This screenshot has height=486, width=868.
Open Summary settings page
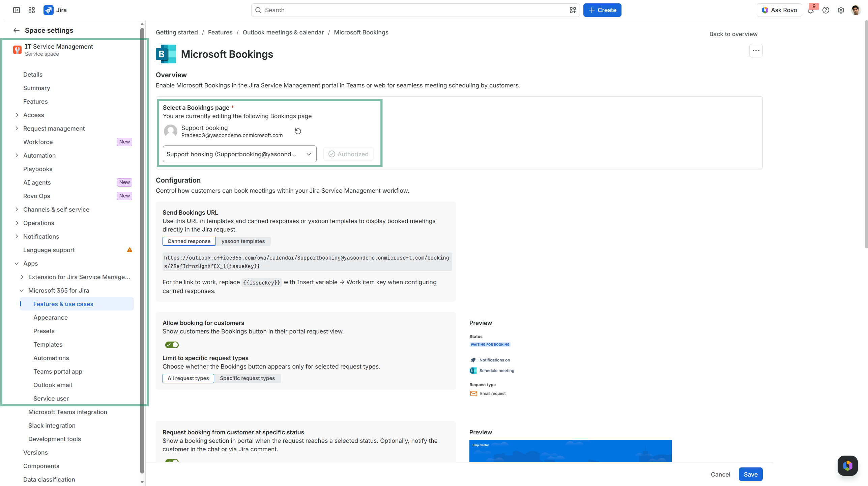pos(37,88)
